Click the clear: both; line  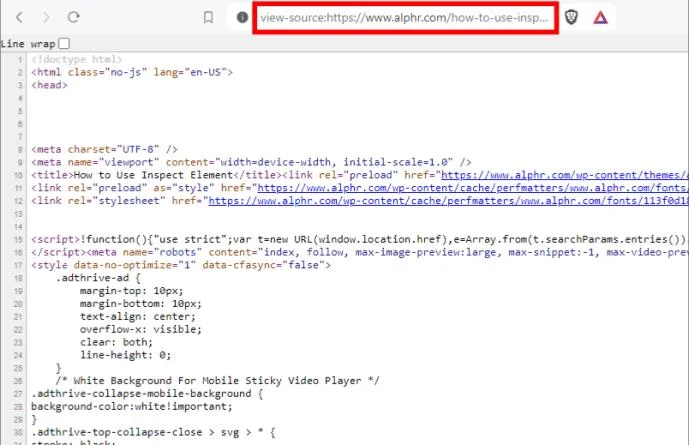[x=116, y=342]
